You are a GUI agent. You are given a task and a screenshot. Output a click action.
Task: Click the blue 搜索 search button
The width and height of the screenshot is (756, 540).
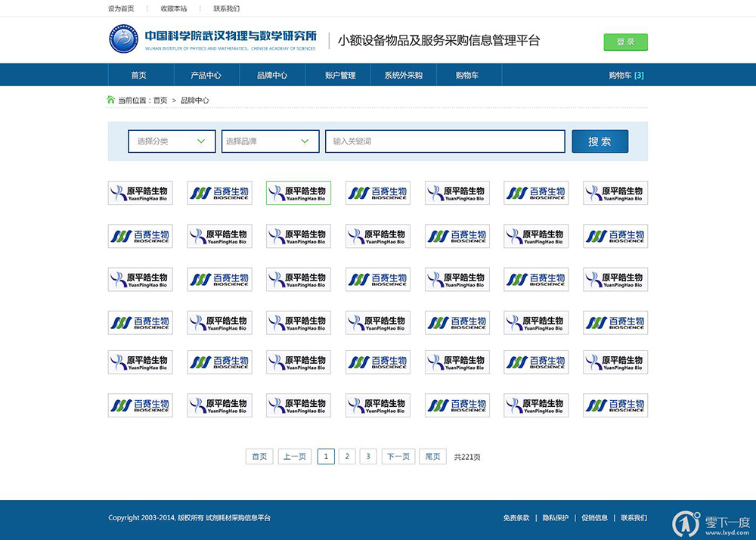click(600, 141)
